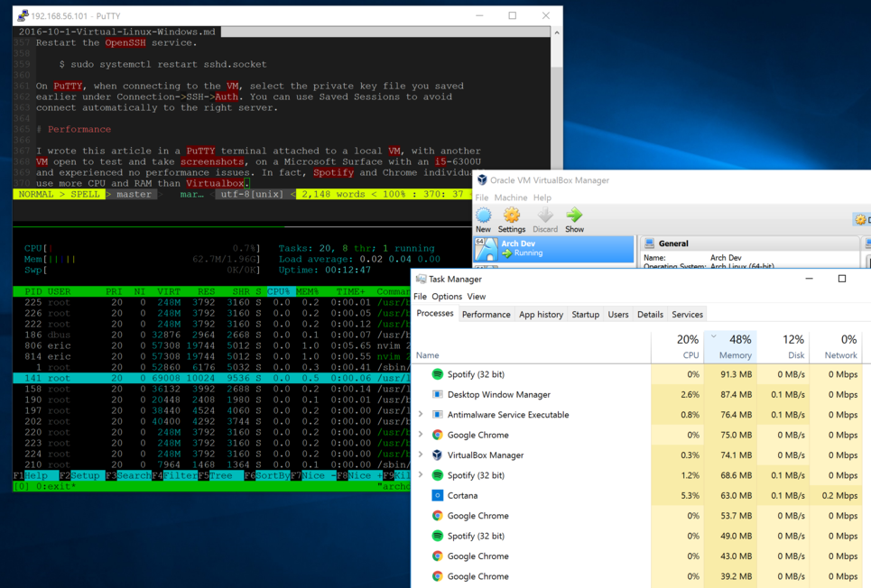Screen dimensions: 871x588
Task: Click the Discard arrow icon in VirtualBox
Action: 545,216
